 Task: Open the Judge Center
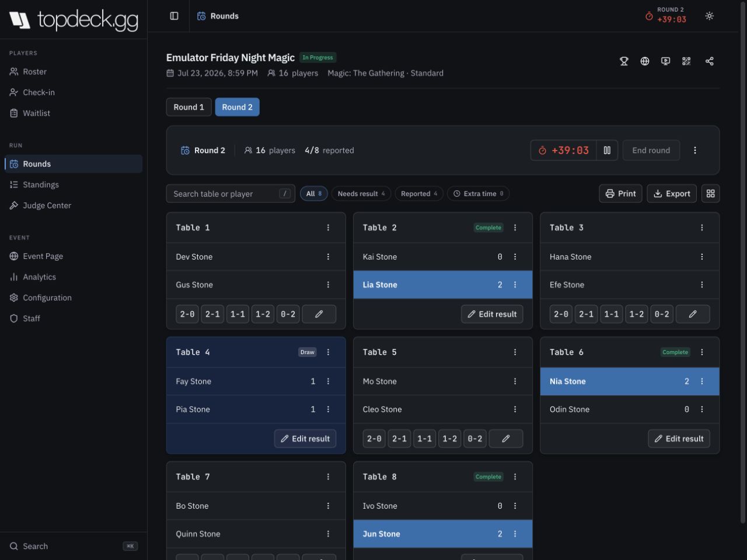click(74, 205)
